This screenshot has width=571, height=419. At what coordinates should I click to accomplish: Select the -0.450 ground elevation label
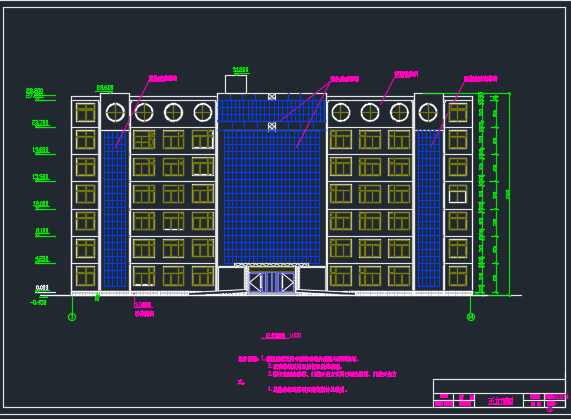point(39,302)
